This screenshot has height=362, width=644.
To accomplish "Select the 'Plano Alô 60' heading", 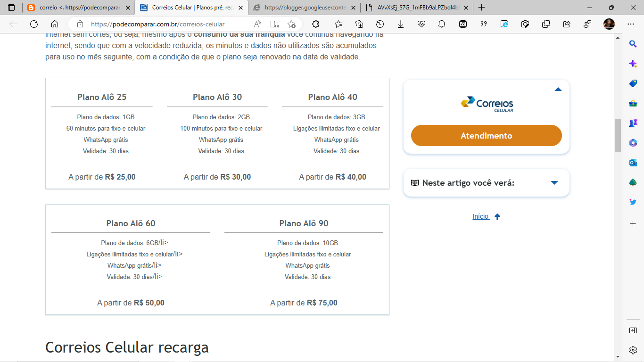I will click(131, 223).
